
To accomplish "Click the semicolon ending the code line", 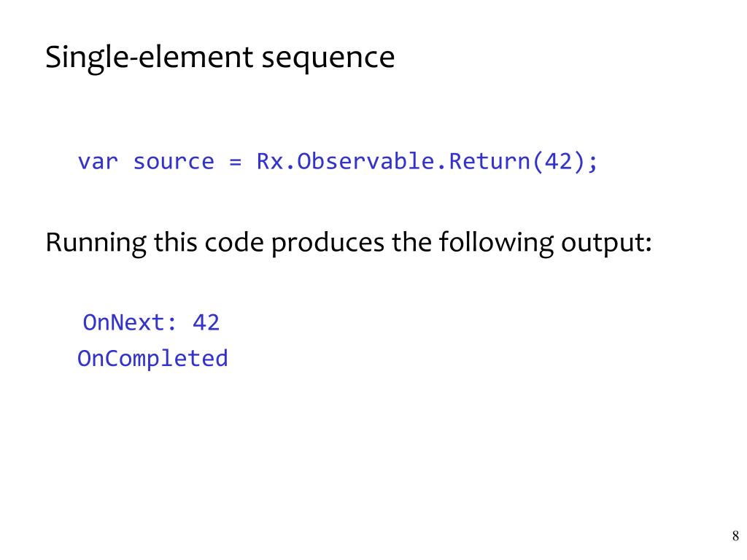I will pos(592,163).
